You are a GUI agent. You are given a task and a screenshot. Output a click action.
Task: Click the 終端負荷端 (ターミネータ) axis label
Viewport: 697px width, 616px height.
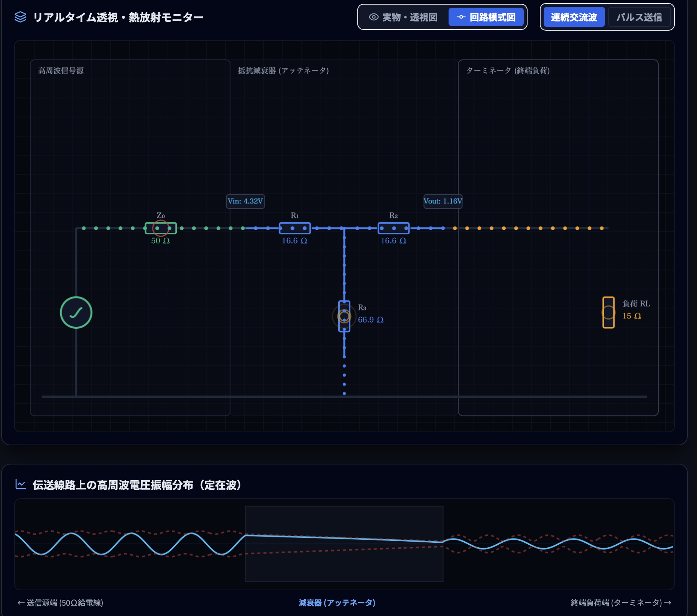click(x=621, y=603)
